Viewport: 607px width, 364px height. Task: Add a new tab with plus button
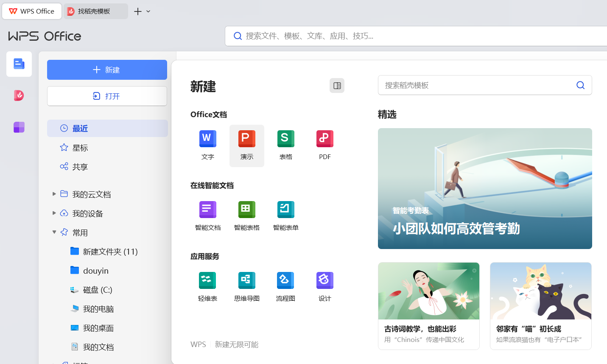click(138, 11)
